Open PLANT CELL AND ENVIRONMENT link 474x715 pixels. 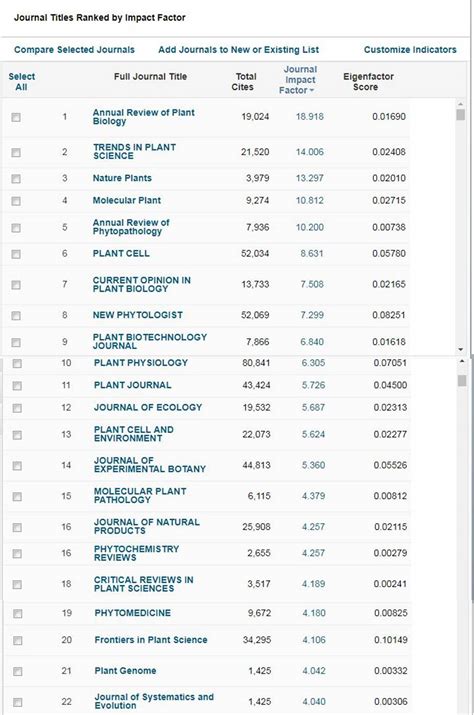coord(133,434)
